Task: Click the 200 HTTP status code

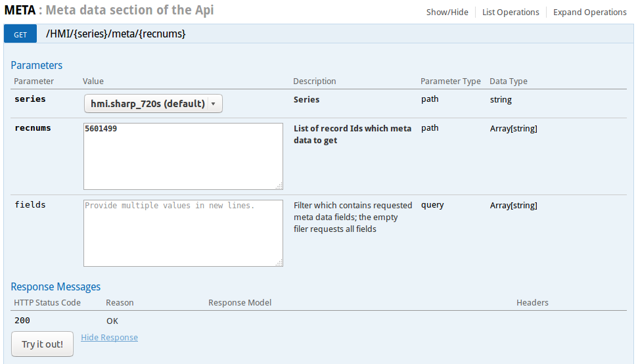Action: click(x=22, y=321)
